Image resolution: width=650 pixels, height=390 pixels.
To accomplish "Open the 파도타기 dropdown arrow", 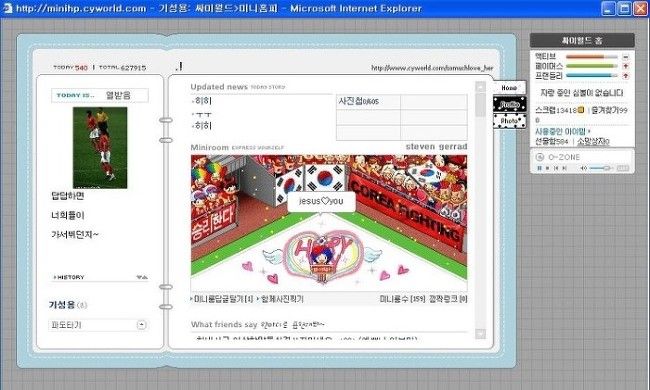I will (x=141, y=325).
